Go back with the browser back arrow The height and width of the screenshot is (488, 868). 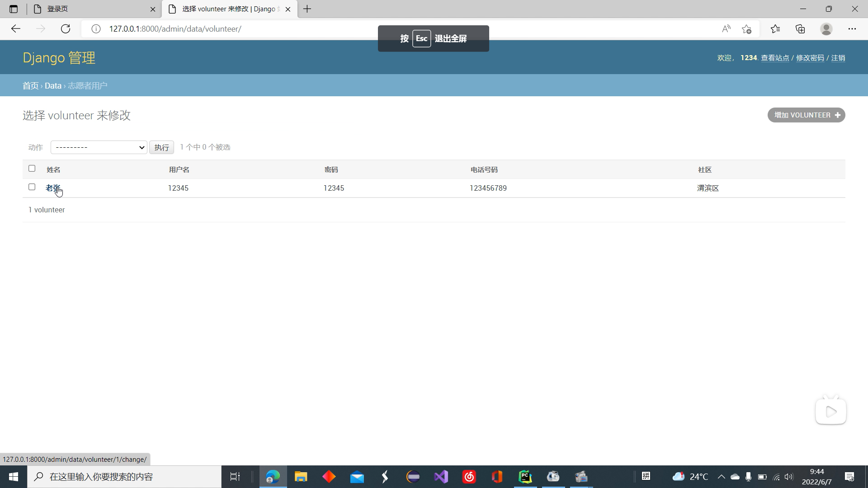point(16,29)
